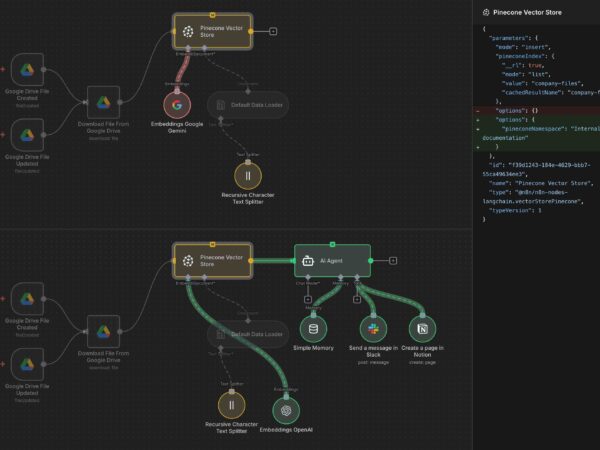Click the Pinecone Vector Store panel header icon
This screenshot has width=600, height=450.
pyautogui.click(x=486, y=13)
